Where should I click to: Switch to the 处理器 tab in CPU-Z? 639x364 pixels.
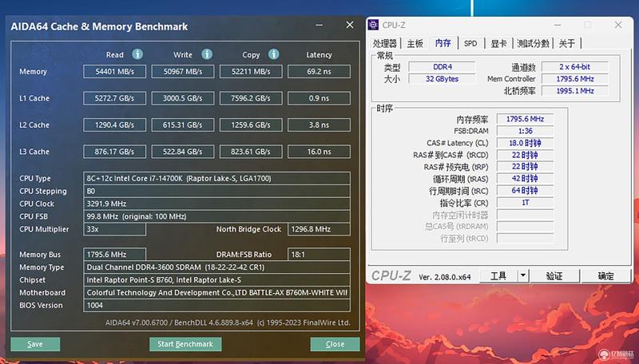pos(385,43)
